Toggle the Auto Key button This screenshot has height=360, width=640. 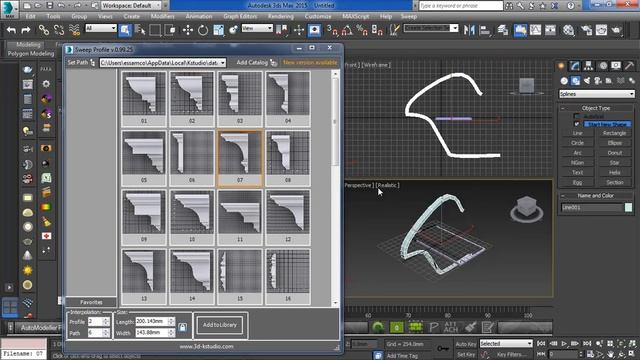coord(466,344)
